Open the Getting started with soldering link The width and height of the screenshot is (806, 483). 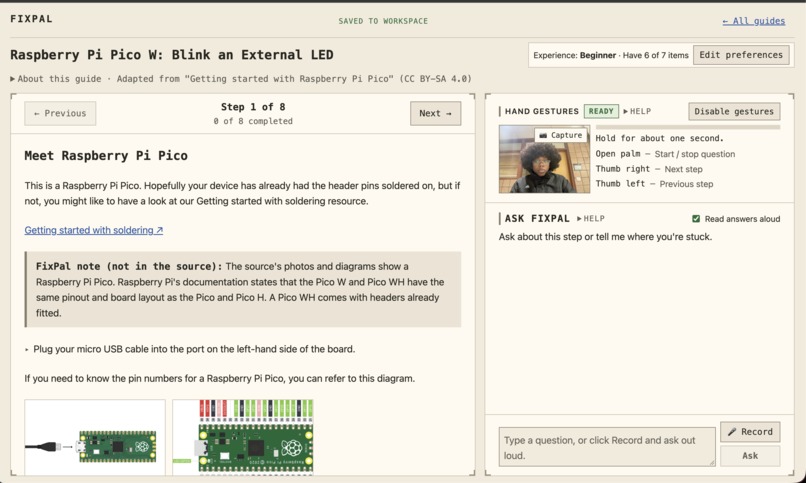(x=94, y=230)
